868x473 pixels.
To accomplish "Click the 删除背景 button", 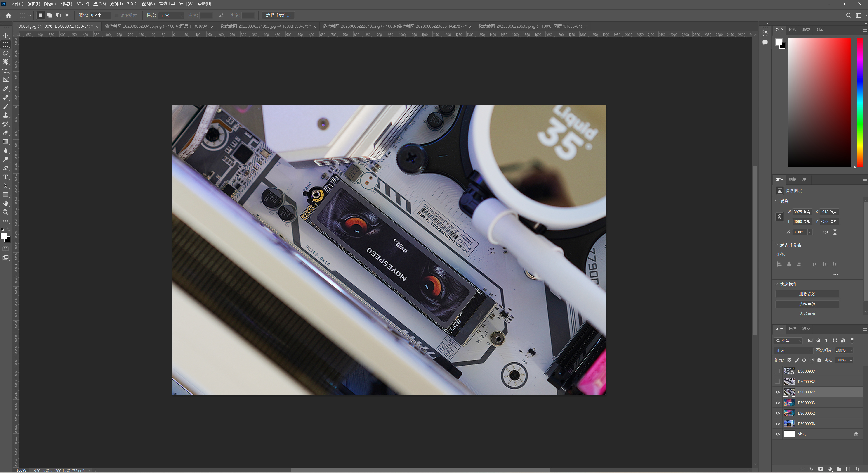I will (x=807, y=294).
